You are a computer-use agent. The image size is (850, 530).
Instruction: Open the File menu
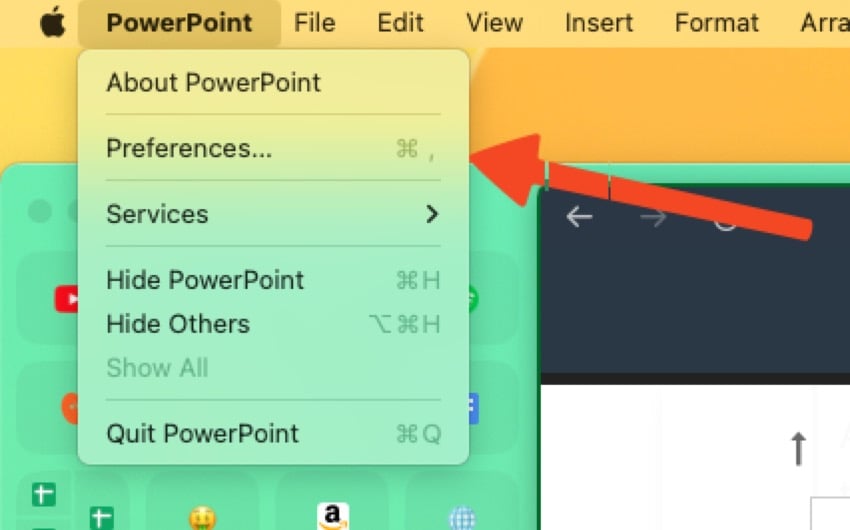point(314,23)
